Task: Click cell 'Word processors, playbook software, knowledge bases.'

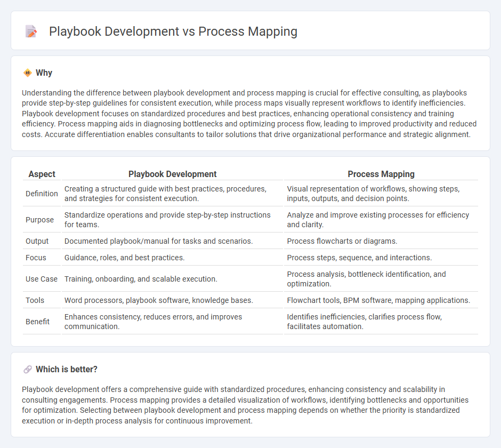Action: pos(172,300)
